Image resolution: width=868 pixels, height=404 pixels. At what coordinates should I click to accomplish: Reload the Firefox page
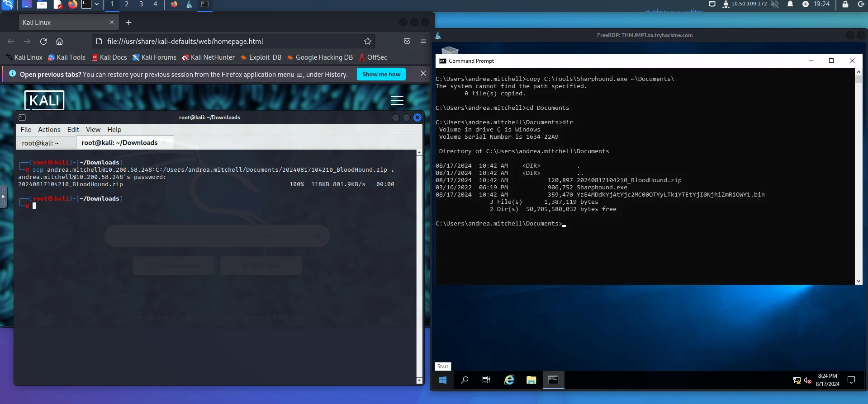tap(43, 41)
